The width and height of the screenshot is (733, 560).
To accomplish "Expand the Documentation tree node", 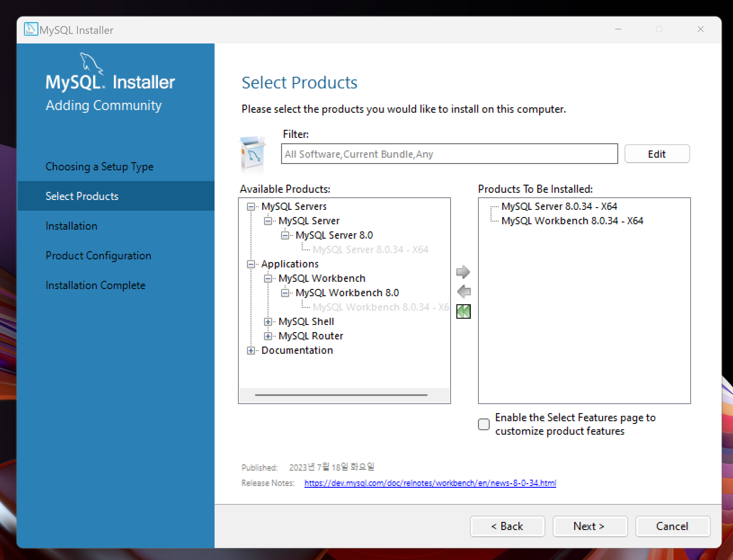I will click(x=251, y=350).
